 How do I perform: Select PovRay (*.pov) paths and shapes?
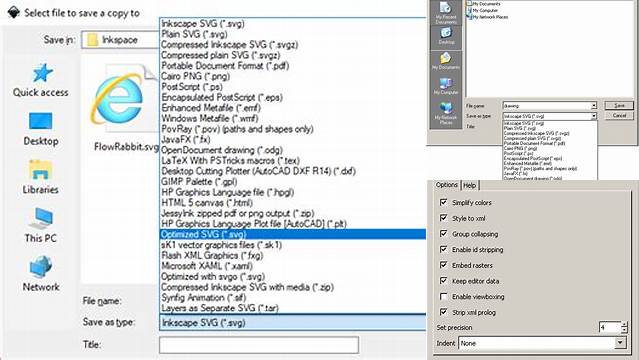point(292,129)
